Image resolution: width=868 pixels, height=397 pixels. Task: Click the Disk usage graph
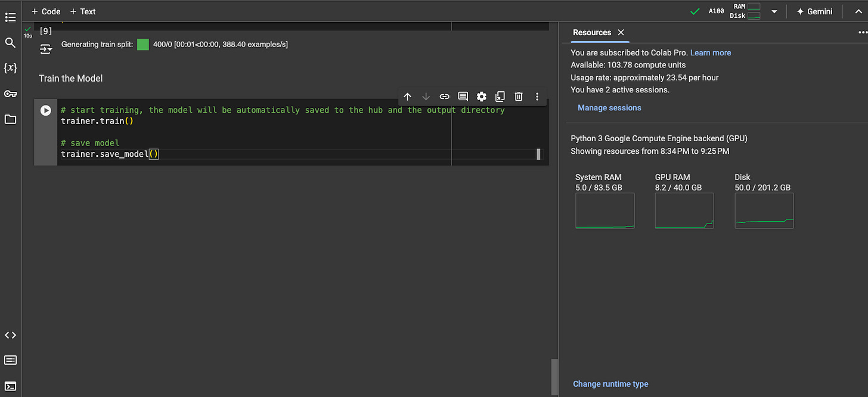pos(764,210)
